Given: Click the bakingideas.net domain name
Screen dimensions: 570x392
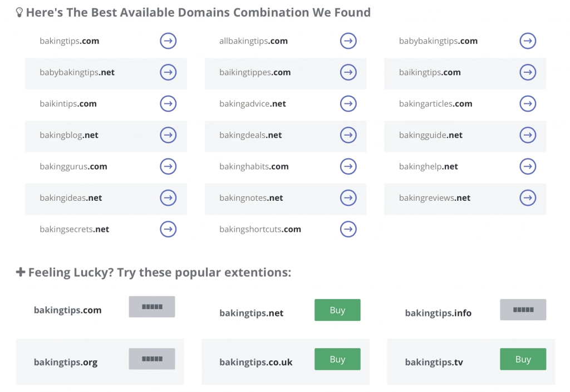Looking at the screenshot, I should point(71,198).
